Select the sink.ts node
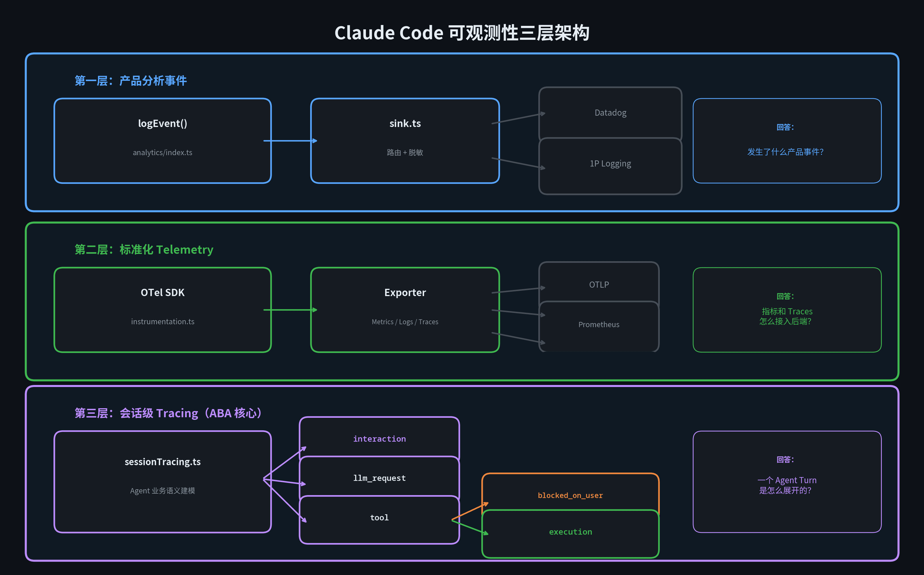The image size is (924, 575). click(405, 141)
